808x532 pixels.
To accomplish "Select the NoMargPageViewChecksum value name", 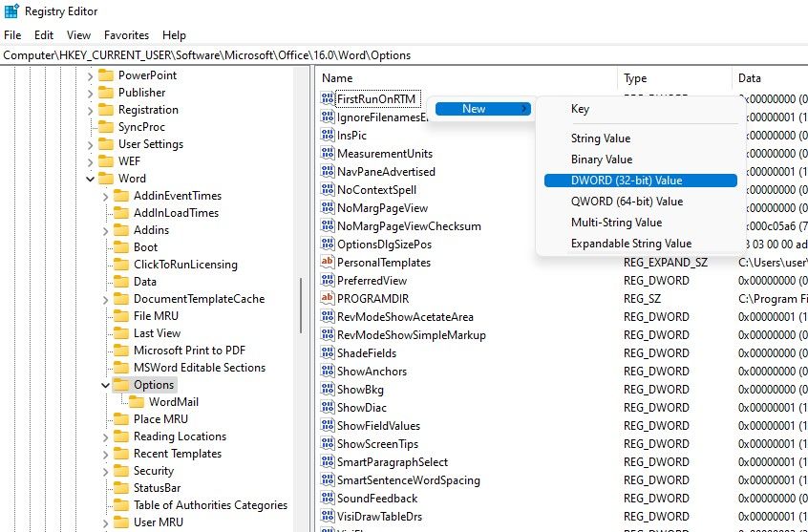I will pos(409,225).
